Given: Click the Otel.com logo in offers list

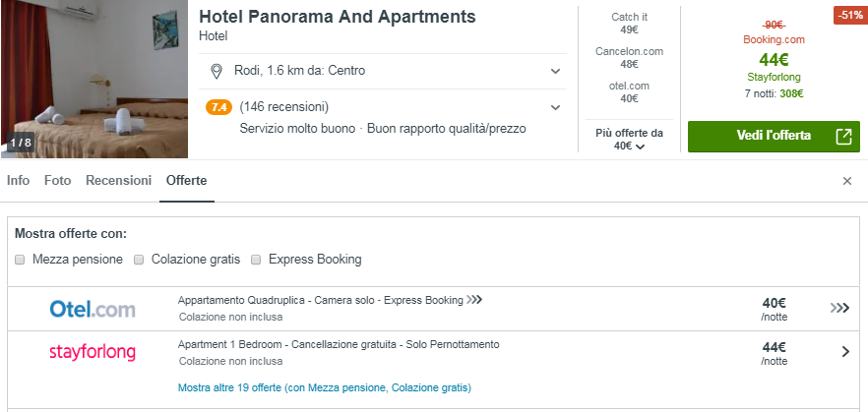Looking at the screenshot, I should click(93, 310).
